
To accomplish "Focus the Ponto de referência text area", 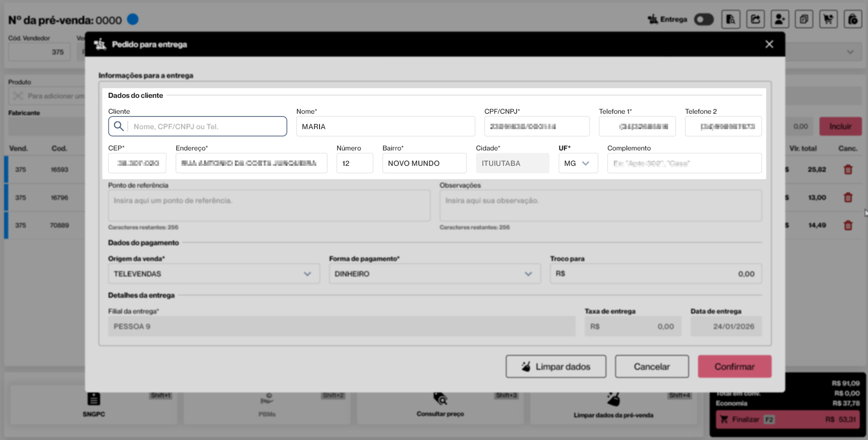I will point(269,206).
